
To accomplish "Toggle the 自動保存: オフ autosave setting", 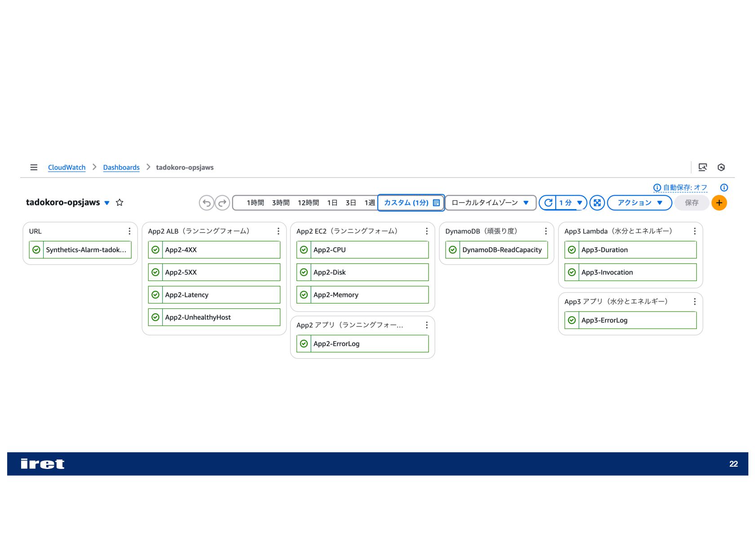I will [680, 187].
